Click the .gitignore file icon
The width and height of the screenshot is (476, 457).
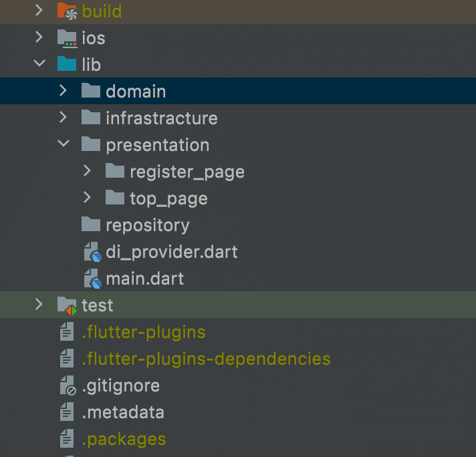(68, 386)
